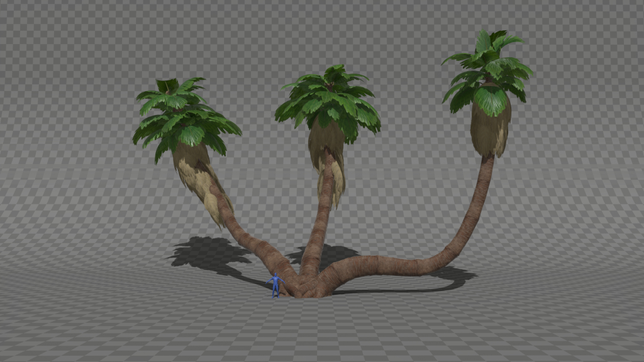
Task: Click the blue human scale figure
Action: pyautogui.click(x=275, y=285)
